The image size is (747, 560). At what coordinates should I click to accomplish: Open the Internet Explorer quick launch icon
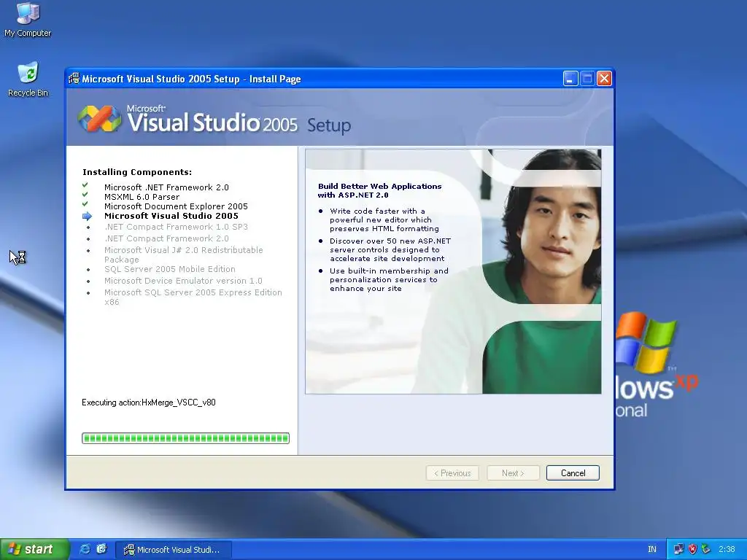[85, 549]
